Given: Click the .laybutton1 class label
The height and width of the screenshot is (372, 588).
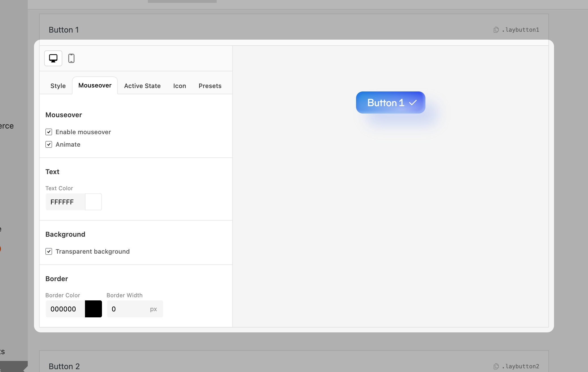Looking at the screenshot, I should point(520,30).
